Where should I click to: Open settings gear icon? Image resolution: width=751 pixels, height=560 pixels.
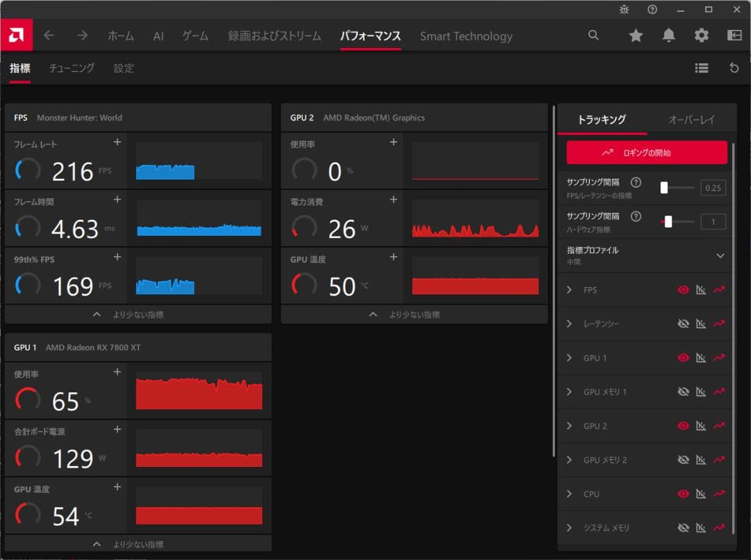(701, 35)
